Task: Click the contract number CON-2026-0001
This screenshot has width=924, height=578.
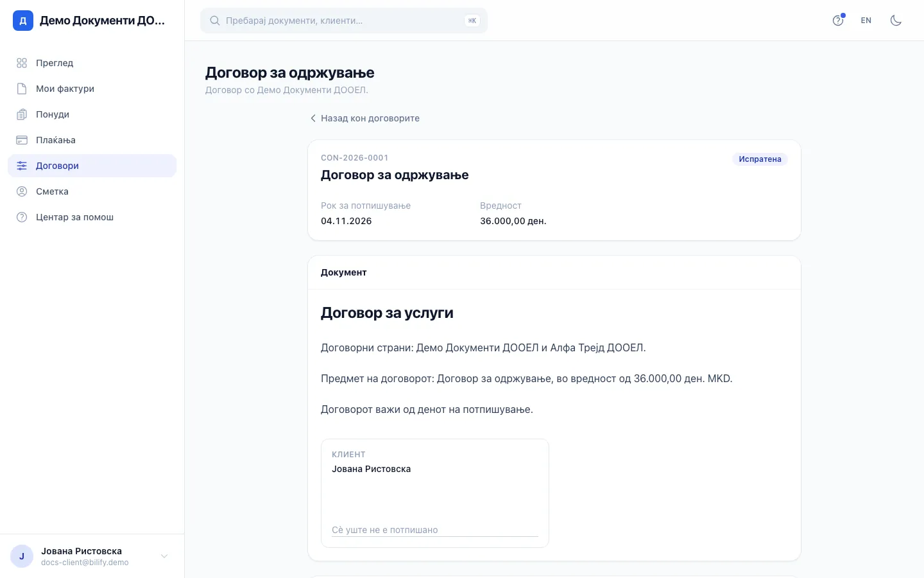Action: click(355, 158)
